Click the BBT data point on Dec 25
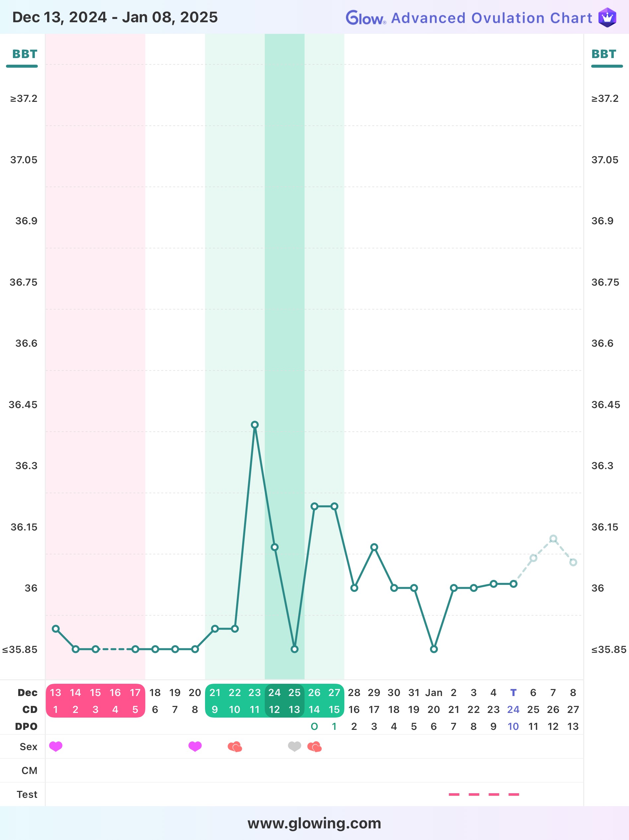 point(294,649)
